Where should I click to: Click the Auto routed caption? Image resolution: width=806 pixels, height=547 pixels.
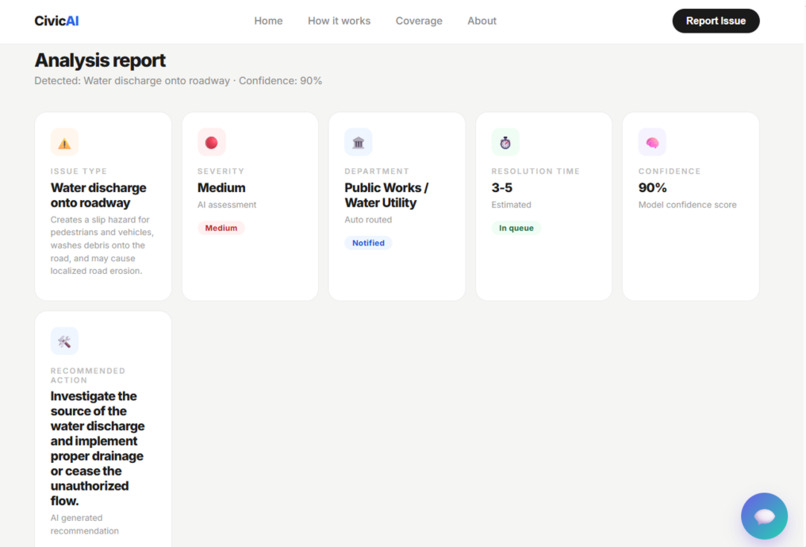point(368,220)
